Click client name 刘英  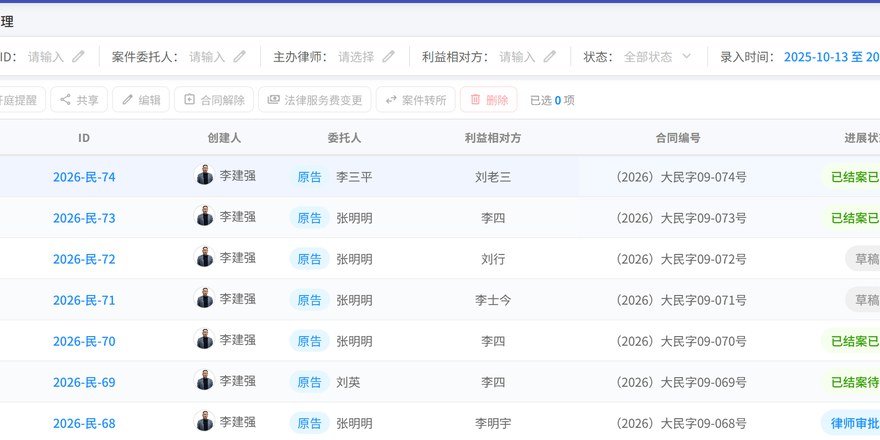(x=349, y=382)
